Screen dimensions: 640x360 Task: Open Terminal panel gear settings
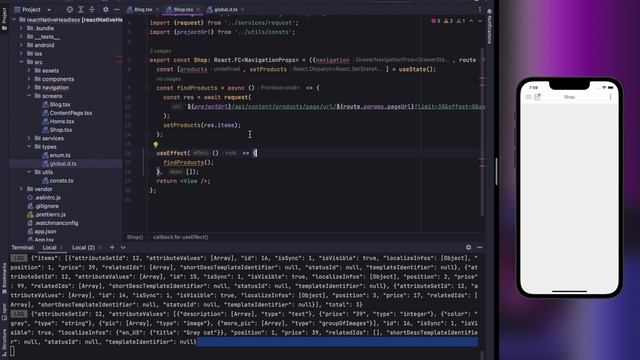pos(469,247)
